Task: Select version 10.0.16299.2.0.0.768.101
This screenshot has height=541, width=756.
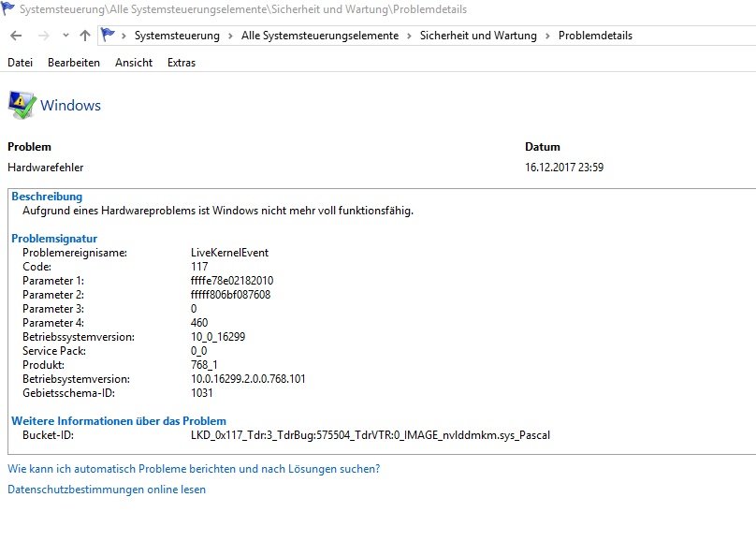Action: tap(248, 378)
